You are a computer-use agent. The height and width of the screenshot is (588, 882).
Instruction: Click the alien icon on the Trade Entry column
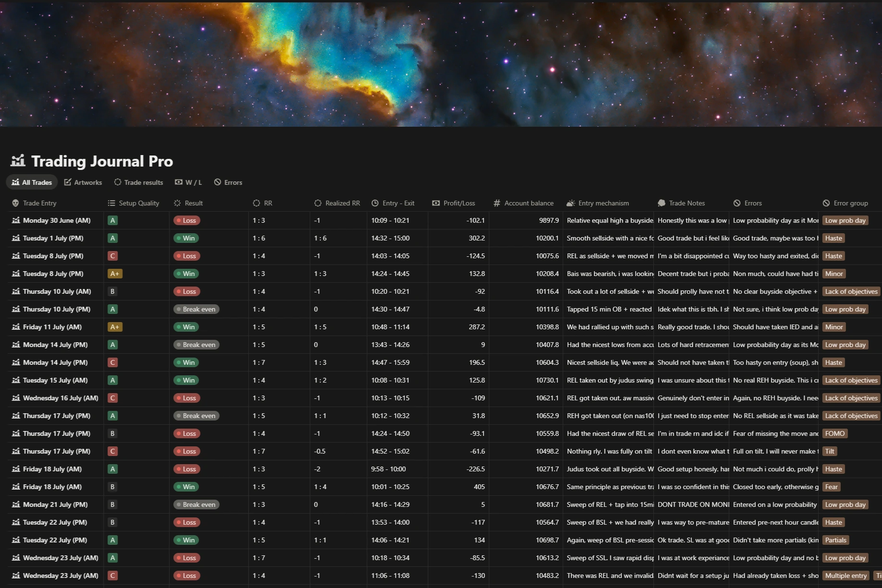[16, 203]
